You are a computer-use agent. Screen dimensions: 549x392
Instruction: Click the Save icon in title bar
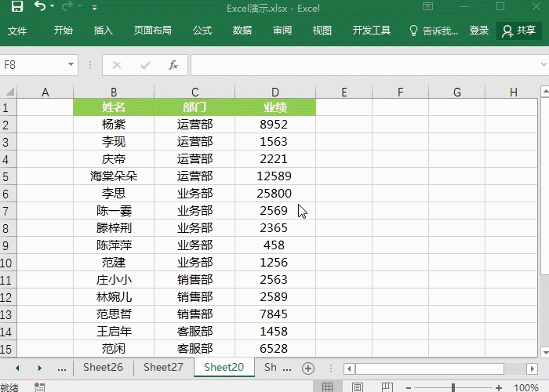coord(16,8)
